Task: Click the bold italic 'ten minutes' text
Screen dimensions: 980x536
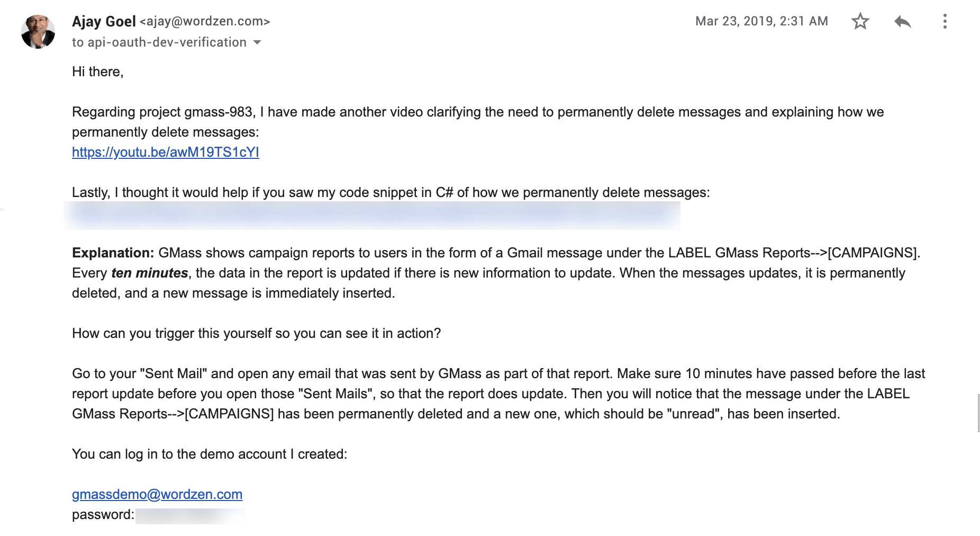Action: [150, 273]
